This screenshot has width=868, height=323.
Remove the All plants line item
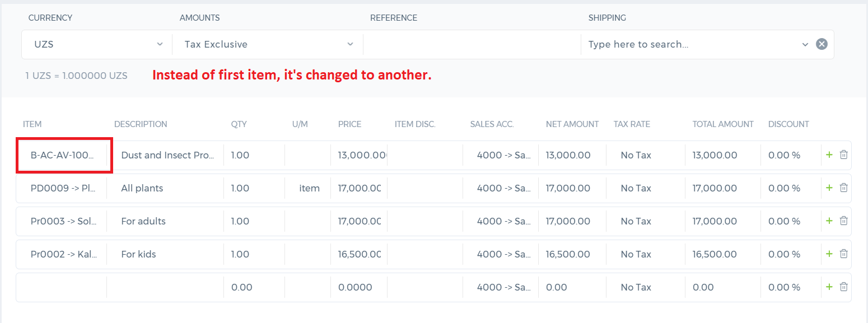tap(843, 188)
